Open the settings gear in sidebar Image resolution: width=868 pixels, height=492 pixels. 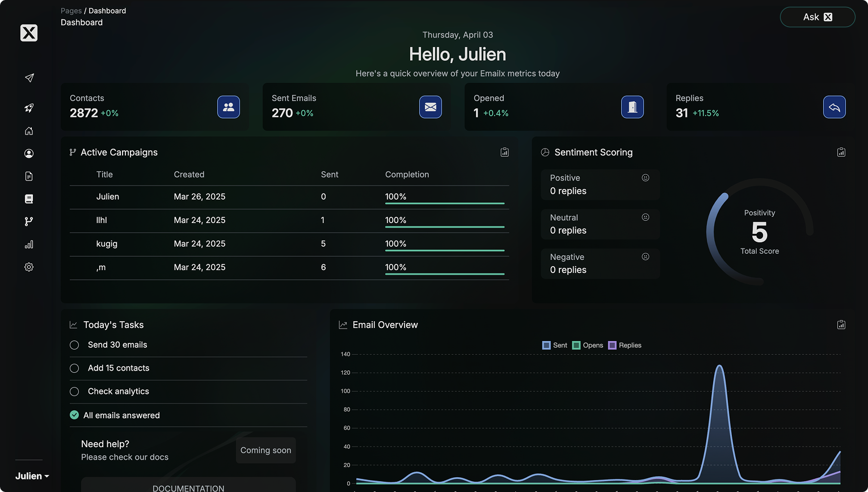click(x=29, y=267)
